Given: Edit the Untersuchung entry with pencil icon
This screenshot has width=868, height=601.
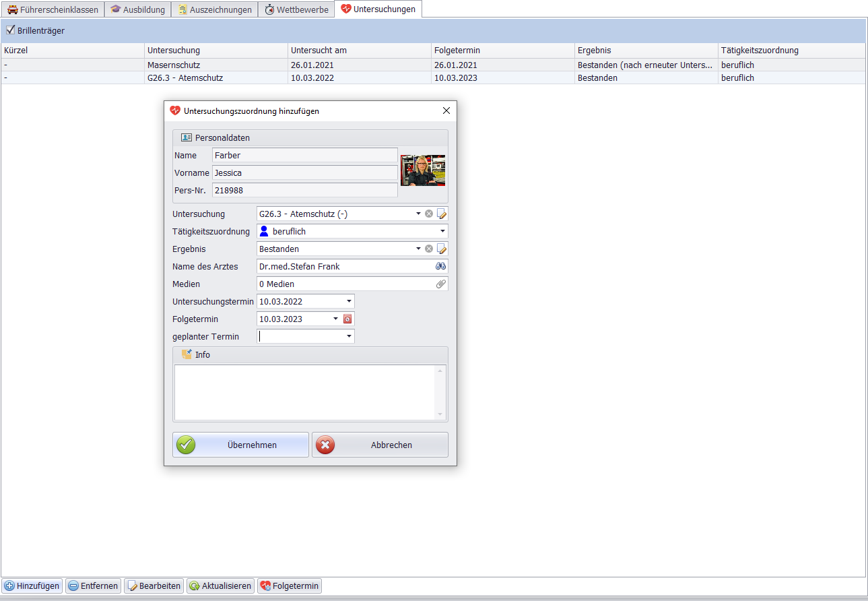Looking at the screenshot, I should pos(442,214).
